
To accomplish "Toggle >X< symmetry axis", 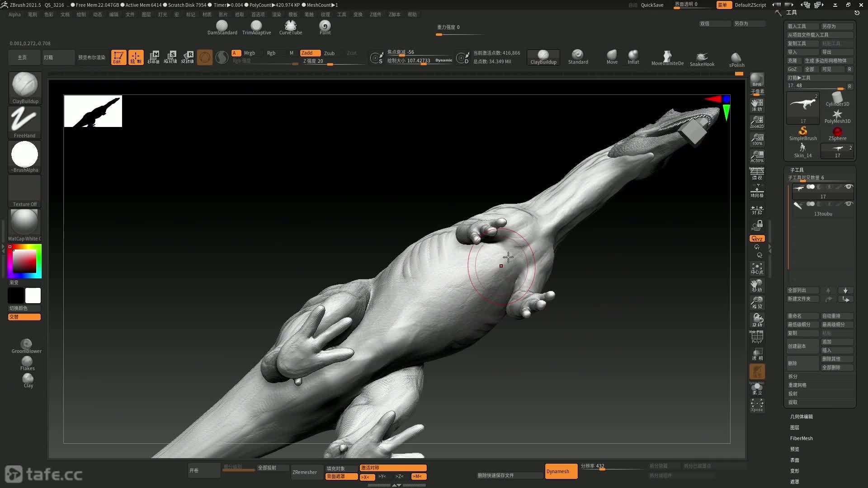I will [x=366, y=477].
